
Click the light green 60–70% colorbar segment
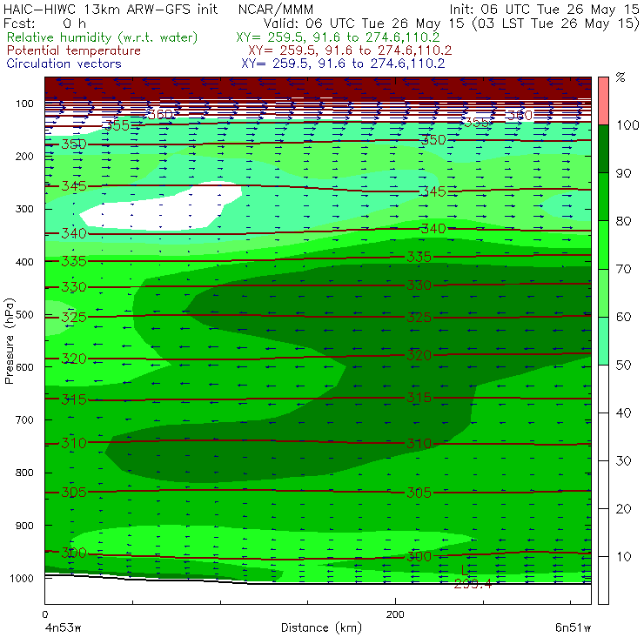(603, 292)
